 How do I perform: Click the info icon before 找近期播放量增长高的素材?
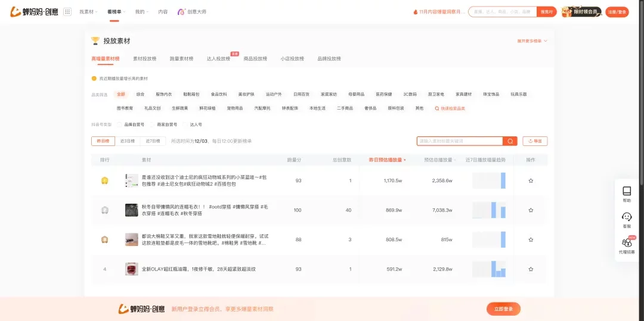(x=94, y=78)
